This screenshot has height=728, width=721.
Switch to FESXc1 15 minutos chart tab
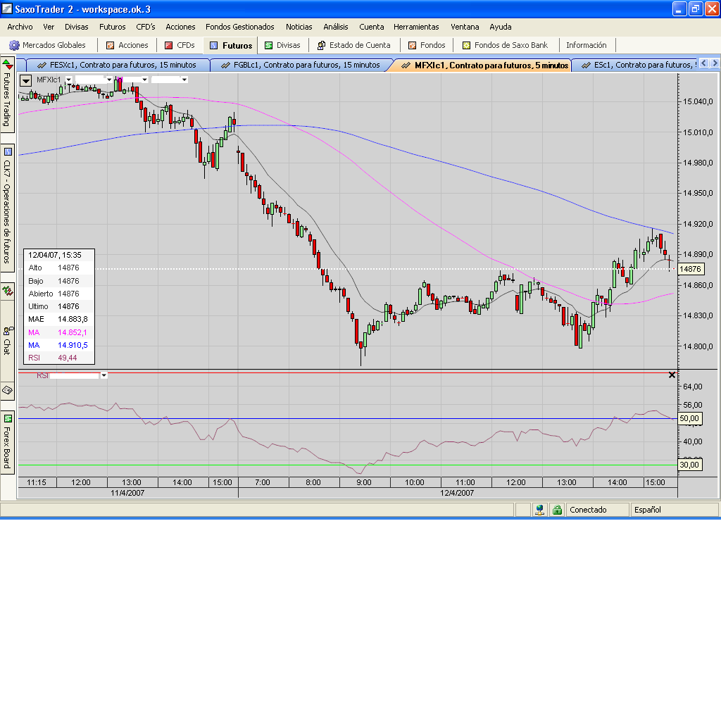point(117,65)
